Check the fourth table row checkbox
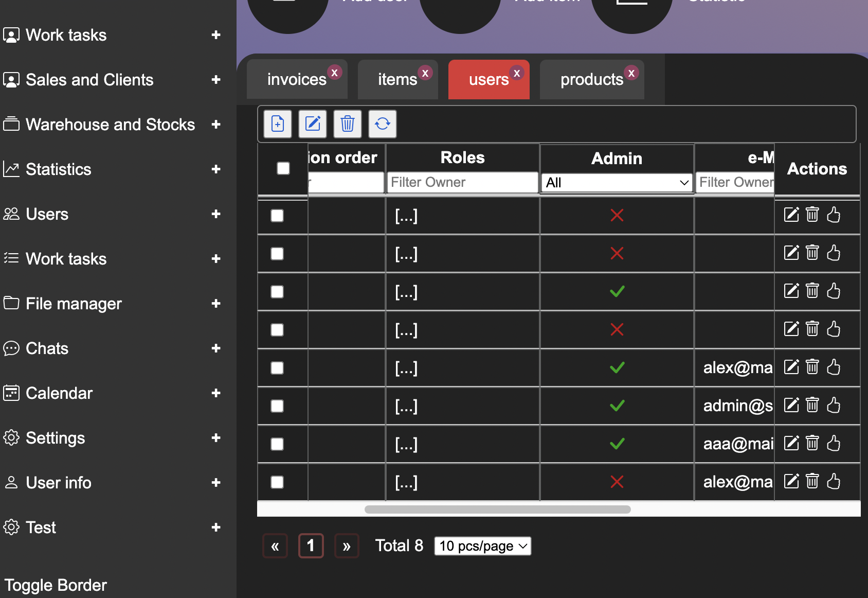 277,330
